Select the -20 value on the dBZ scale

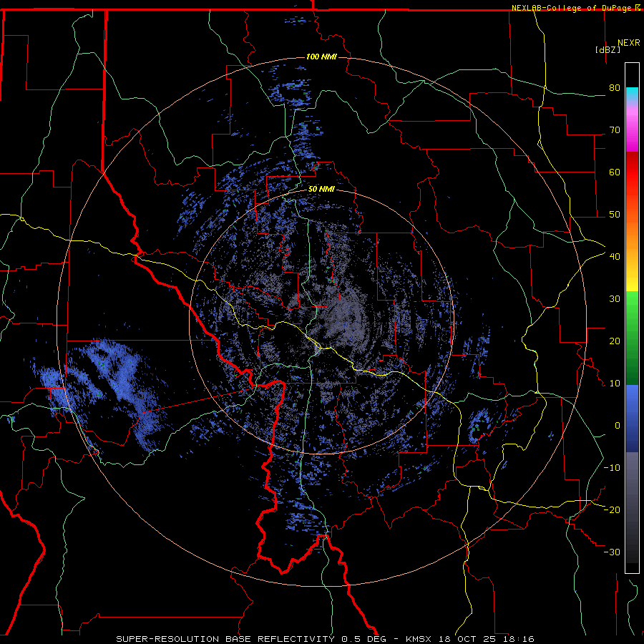[x=612, y=509]
